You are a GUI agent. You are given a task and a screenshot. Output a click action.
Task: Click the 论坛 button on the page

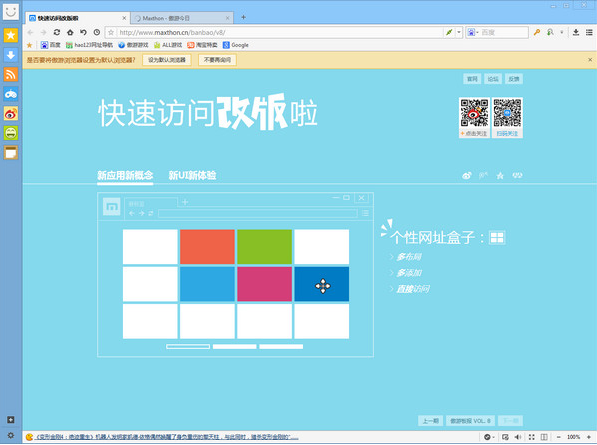point(493,79)
